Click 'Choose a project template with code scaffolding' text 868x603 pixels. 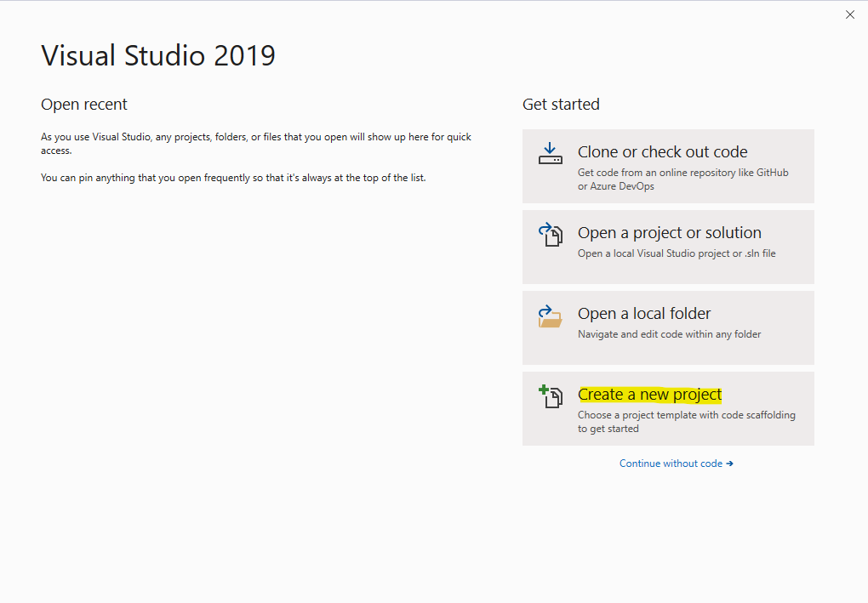click(x=687, y=422)
